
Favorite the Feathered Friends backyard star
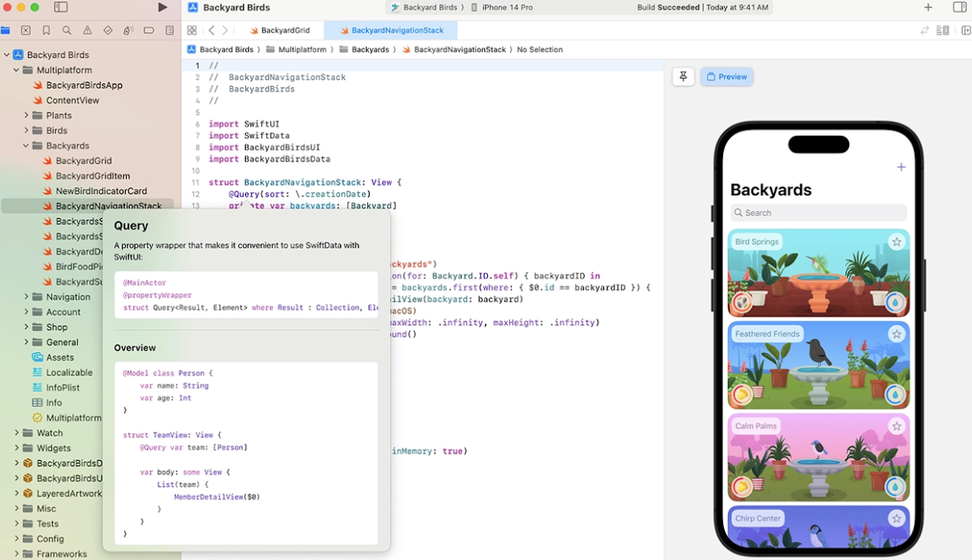[896, 334]
